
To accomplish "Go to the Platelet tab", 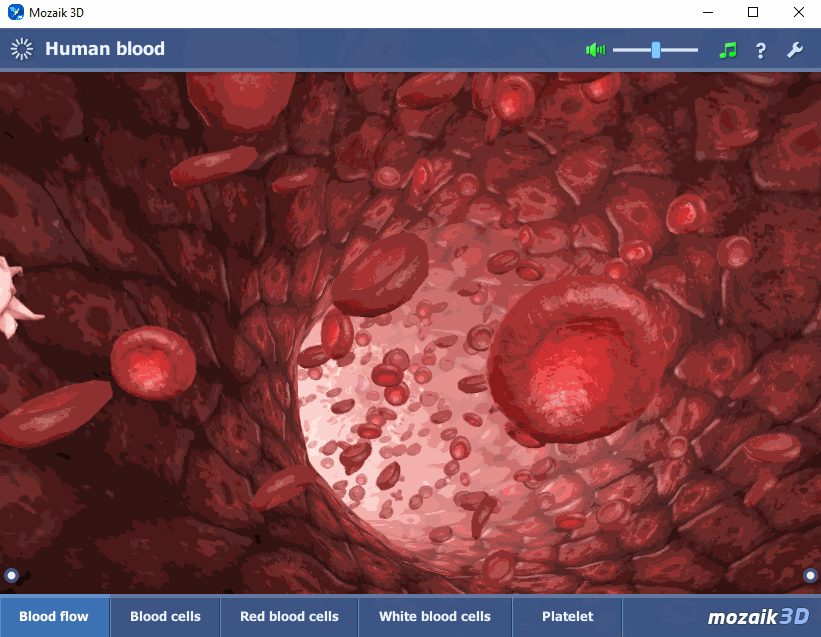I will click(567, 617).
